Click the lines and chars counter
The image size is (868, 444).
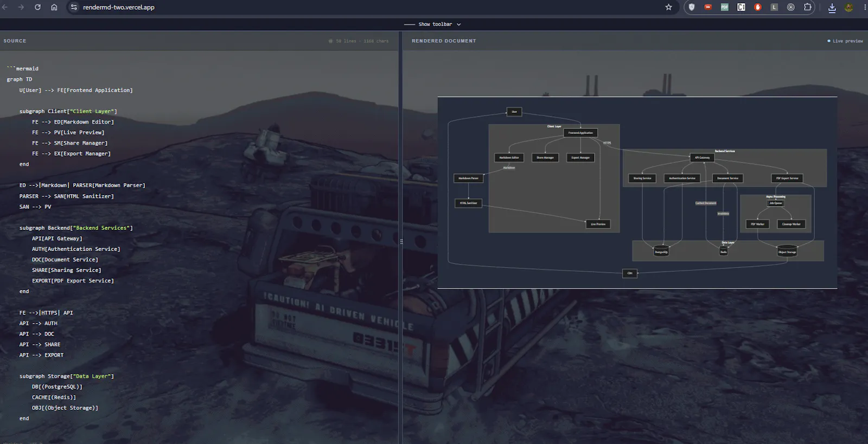(359, 41)
